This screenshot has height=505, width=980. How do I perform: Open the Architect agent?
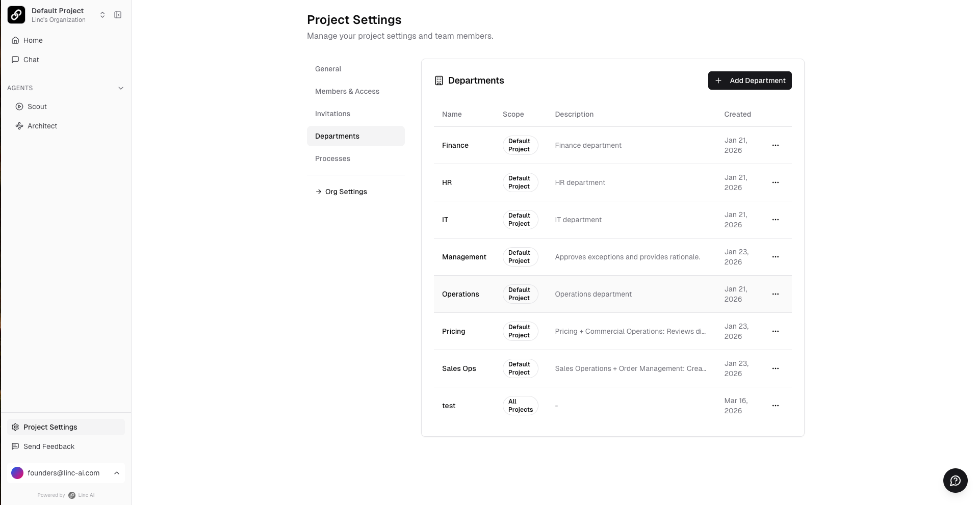click(x=42, y=126)
